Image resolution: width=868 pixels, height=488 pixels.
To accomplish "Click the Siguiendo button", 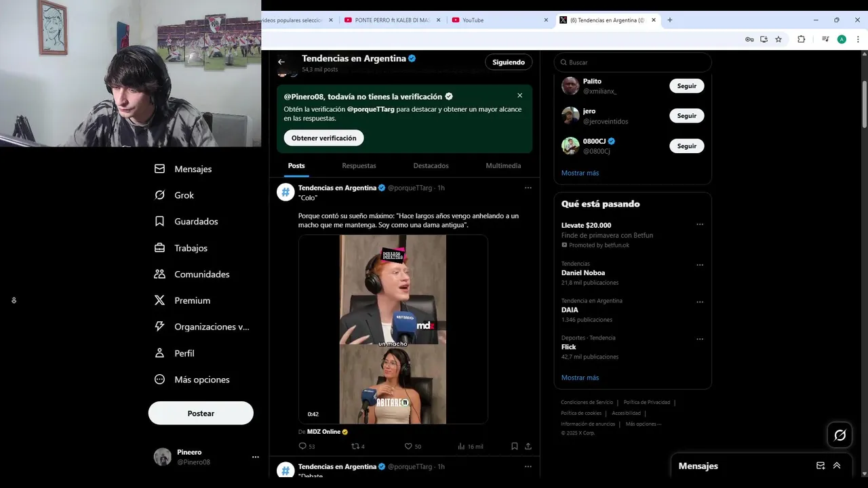I will [x=509, y=62].
